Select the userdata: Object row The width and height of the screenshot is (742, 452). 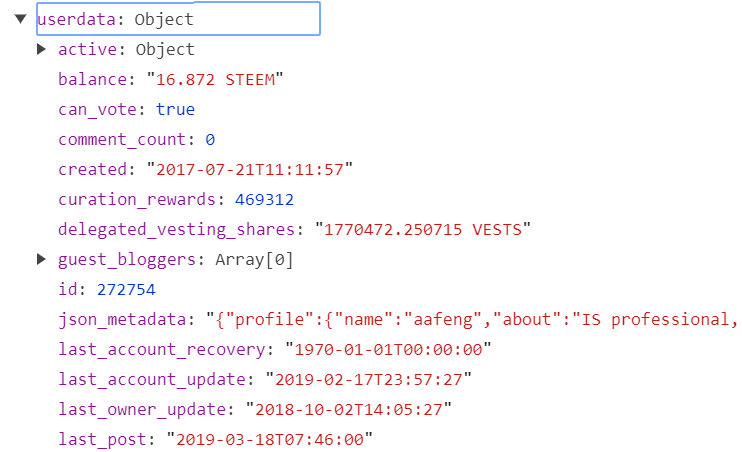coord(178,19)
